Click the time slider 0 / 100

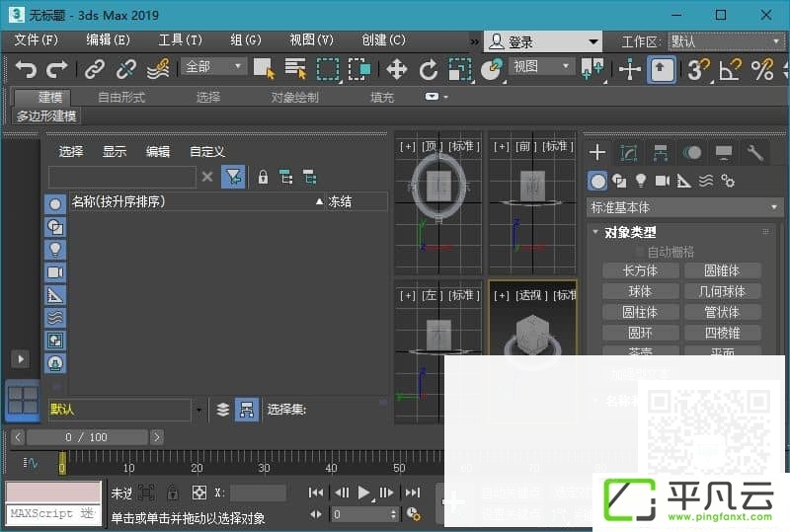(87, 437)
